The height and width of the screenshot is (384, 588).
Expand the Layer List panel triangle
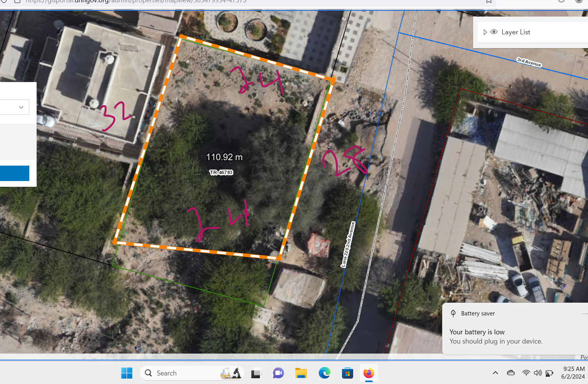coord(485,32)
